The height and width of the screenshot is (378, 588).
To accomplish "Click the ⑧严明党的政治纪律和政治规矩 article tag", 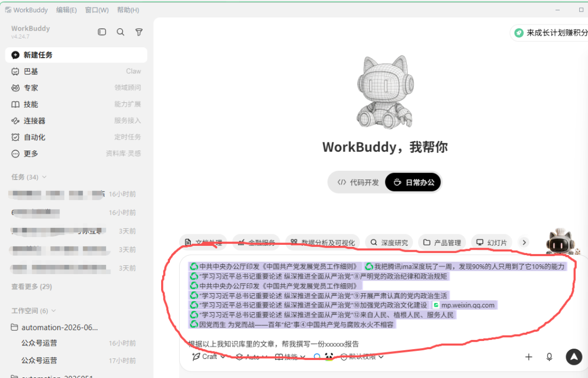I will pos(318,276).
